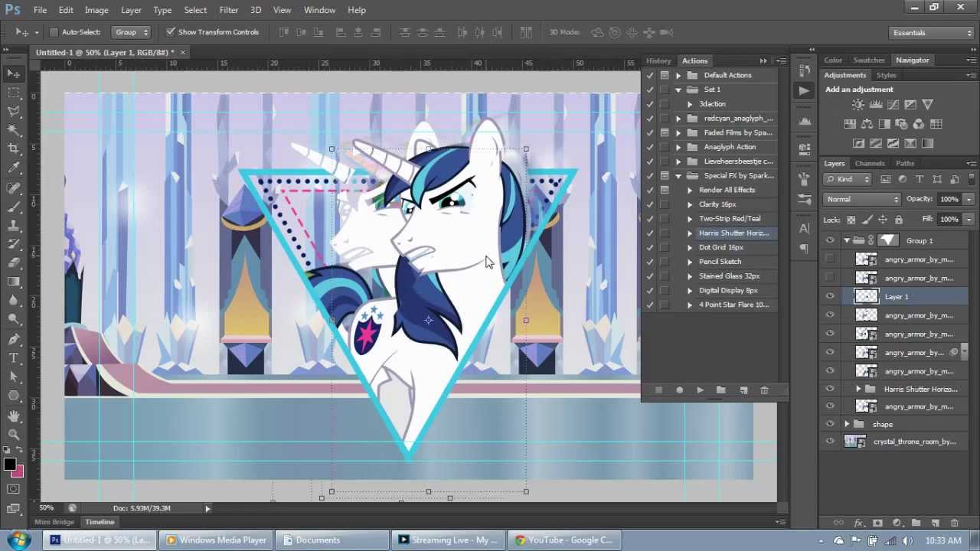Open the Fill slider dropdown arrow
980x551 pixels.
[x=969, y=219]
